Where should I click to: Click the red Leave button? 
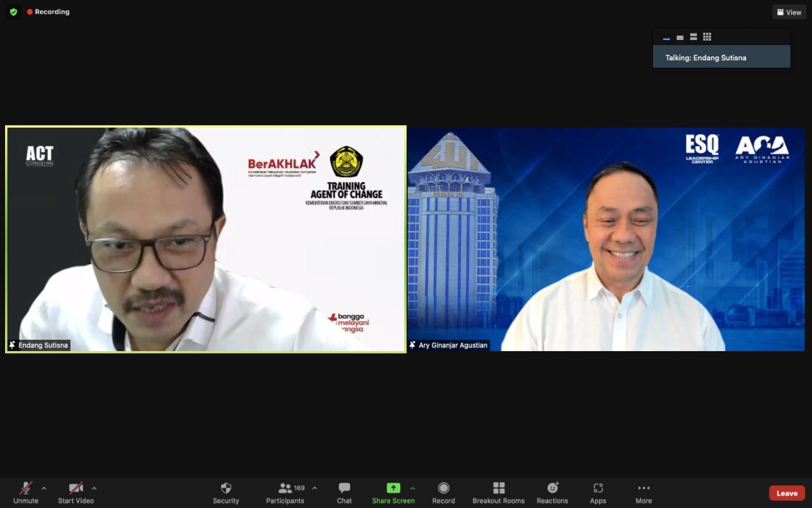click(787, 493)
